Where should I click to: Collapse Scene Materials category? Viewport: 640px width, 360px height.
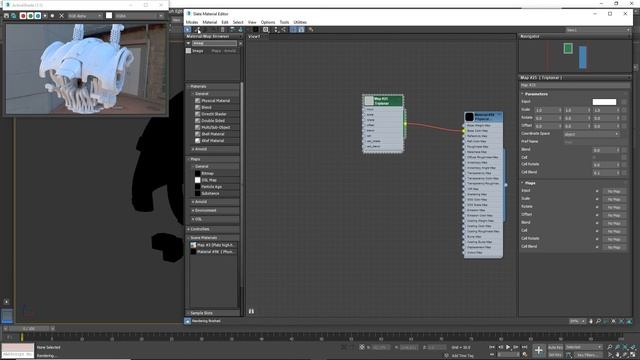point(189,238)
